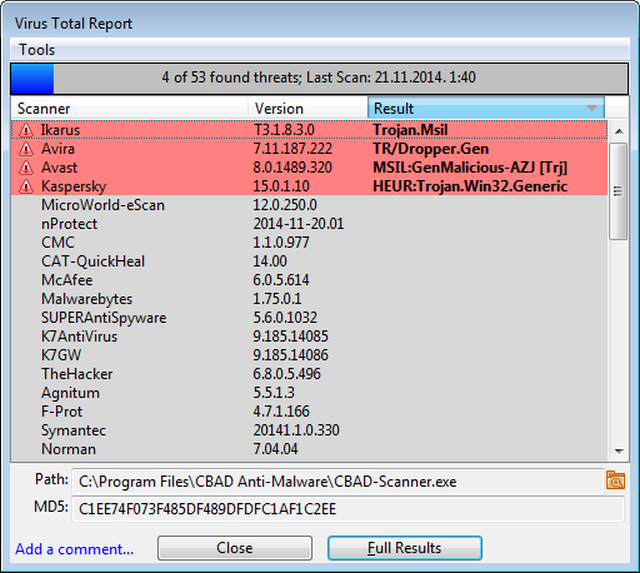
Task: Select the Norman scanner row
Action: click(309, 449)
